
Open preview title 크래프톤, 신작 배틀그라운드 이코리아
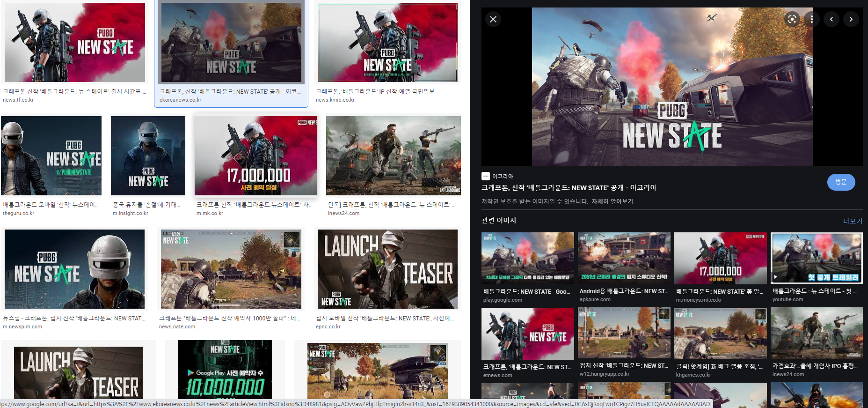pyautogui.click(x=569, y=187)
